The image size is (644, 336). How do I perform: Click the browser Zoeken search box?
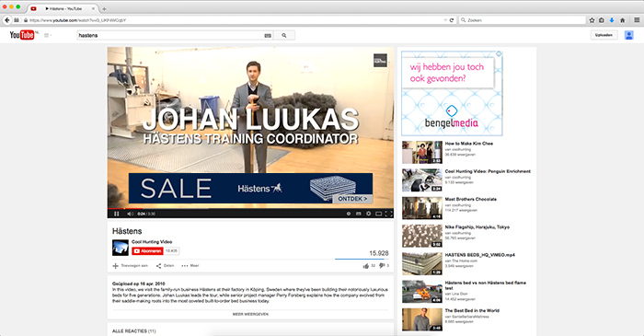coord(523,20)
